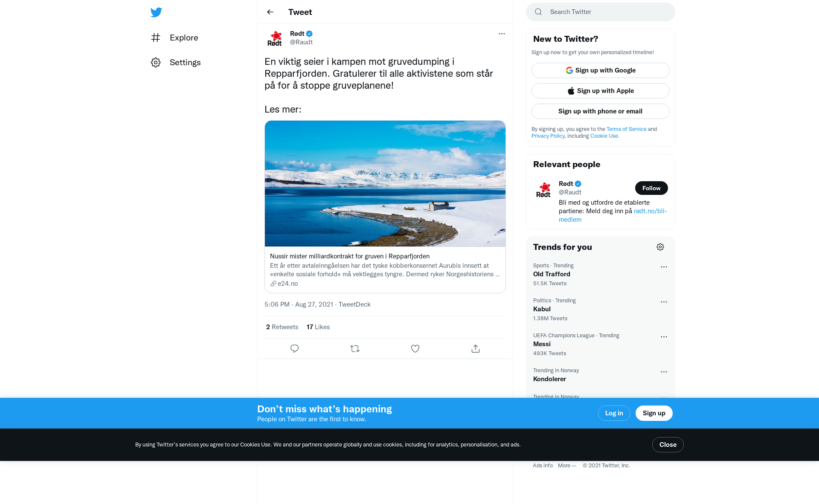
Task: Open the Terms of Service link
Action: click(626, 129)
